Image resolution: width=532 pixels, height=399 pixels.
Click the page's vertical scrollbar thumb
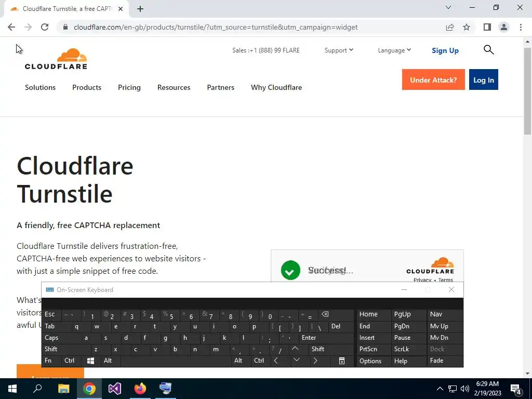(x=527, y=91)
